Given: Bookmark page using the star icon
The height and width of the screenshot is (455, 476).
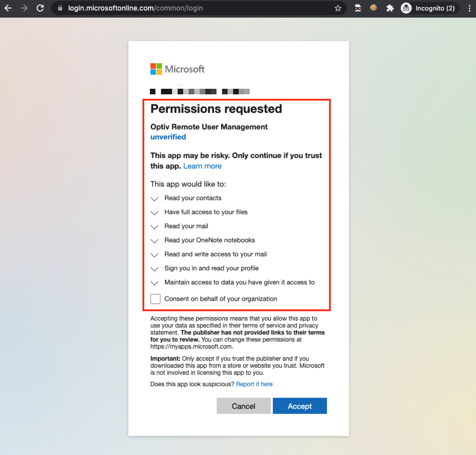Looking at the screenshot, I should click(338, 8).
